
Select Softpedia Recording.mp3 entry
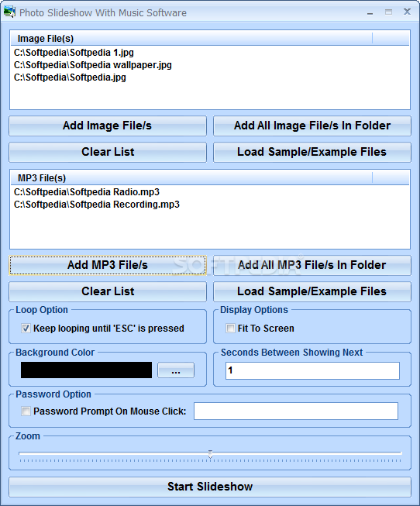coord(97,205)
